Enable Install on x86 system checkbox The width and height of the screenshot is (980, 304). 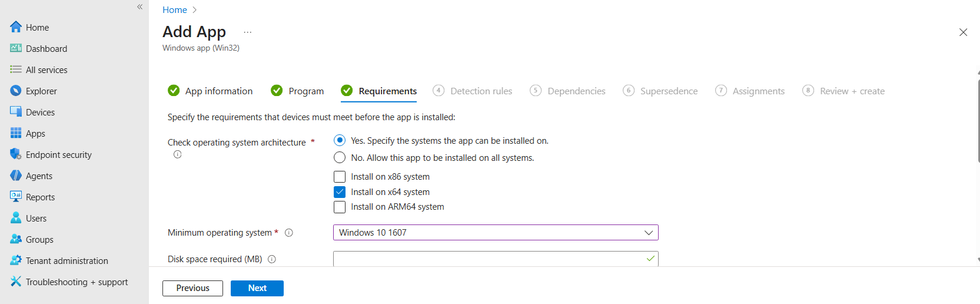tap(340, 177)
